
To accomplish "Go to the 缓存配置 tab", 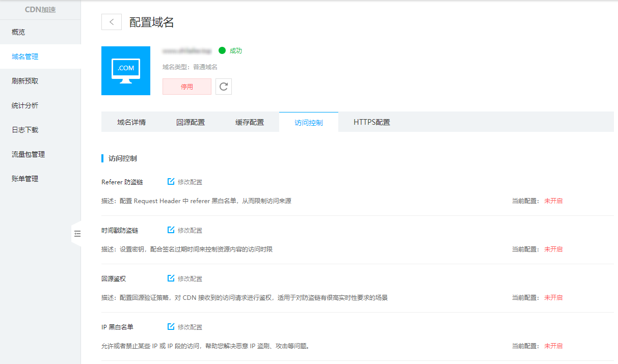I will [x=250, y=122].
